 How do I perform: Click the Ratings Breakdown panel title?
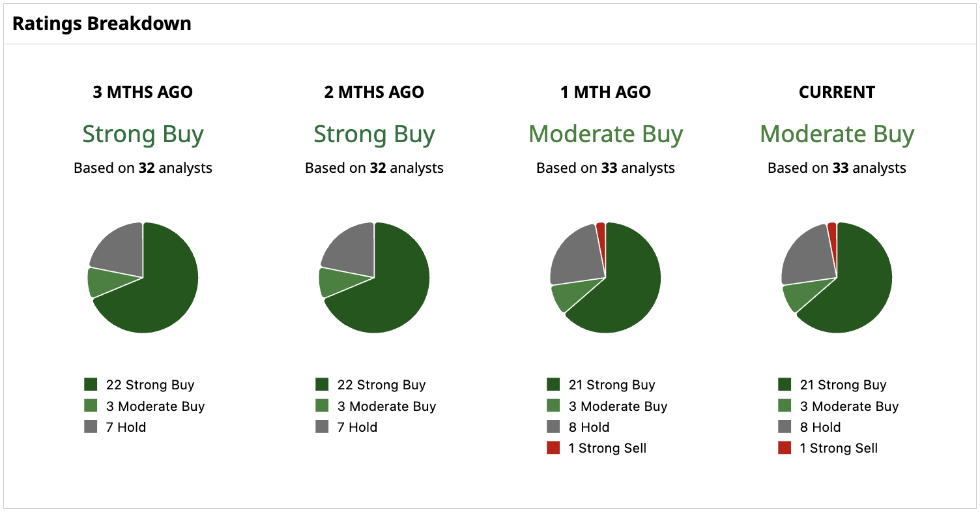pos(102,24)
